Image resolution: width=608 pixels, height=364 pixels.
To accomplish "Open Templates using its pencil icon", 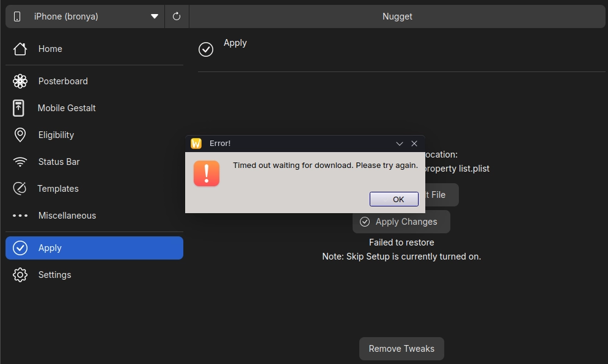I will coord(20,189).
